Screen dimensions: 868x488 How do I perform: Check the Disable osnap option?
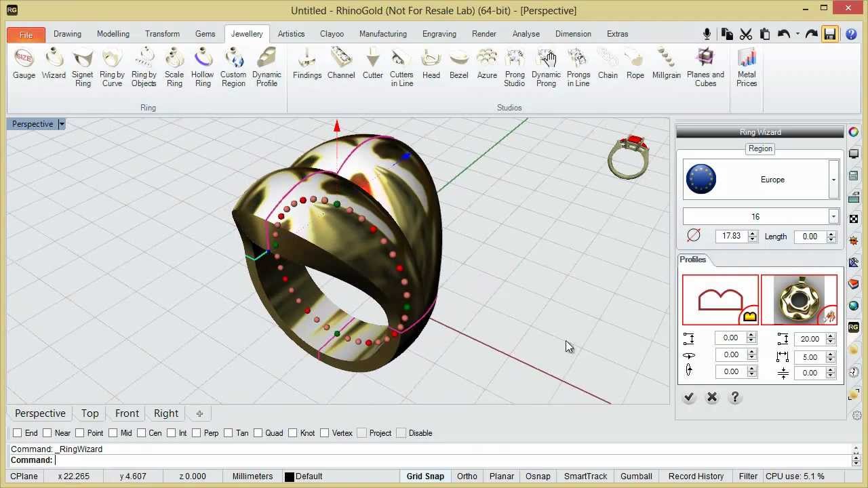(x=401, y=433)
